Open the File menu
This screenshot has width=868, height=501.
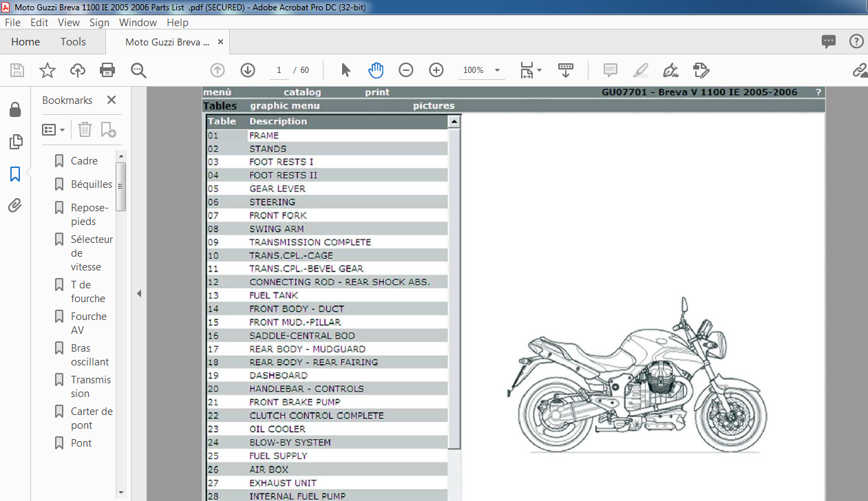pos(12,22)
